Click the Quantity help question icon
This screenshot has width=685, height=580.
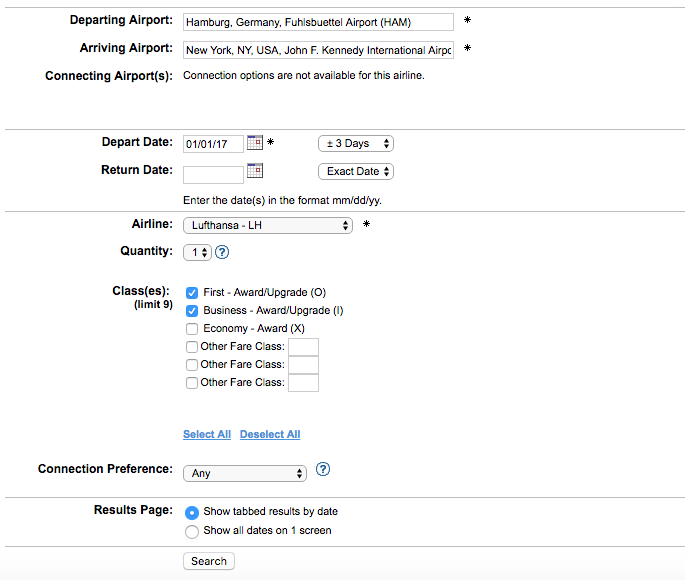(222, 253)
